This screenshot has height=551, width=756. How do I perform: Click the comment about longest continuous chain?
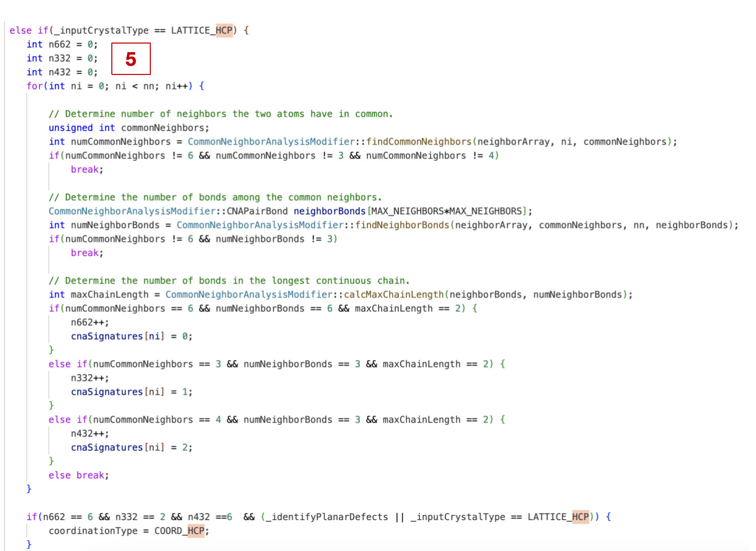[x=229, y=280]
